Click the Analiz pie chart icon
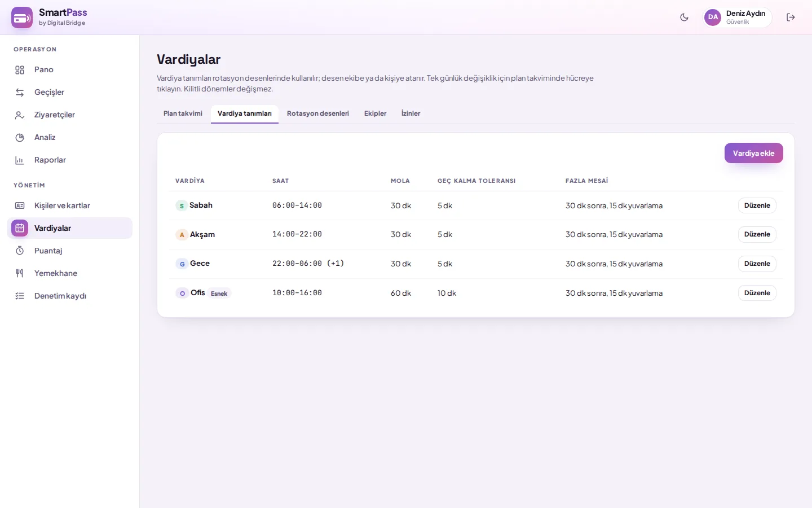The width and height of the screenshot is (812, 508). (20, 138)
